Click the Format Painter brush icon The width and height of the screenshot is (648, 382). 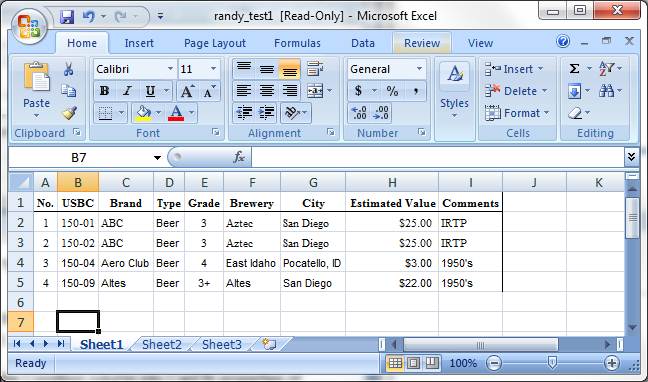click(69, 112)
